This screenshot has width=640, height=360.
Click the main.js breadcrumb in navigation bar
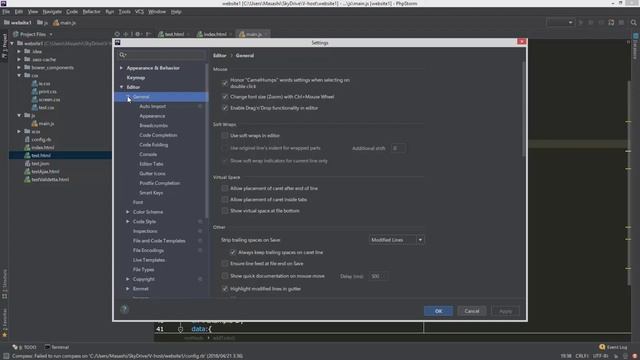(64, 23)
